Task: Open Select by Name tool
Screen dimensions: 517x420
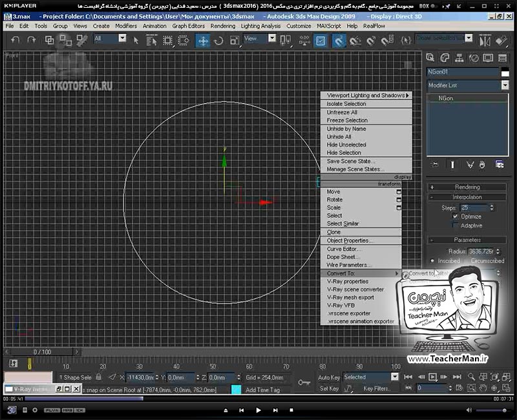Action: point(151,41)
